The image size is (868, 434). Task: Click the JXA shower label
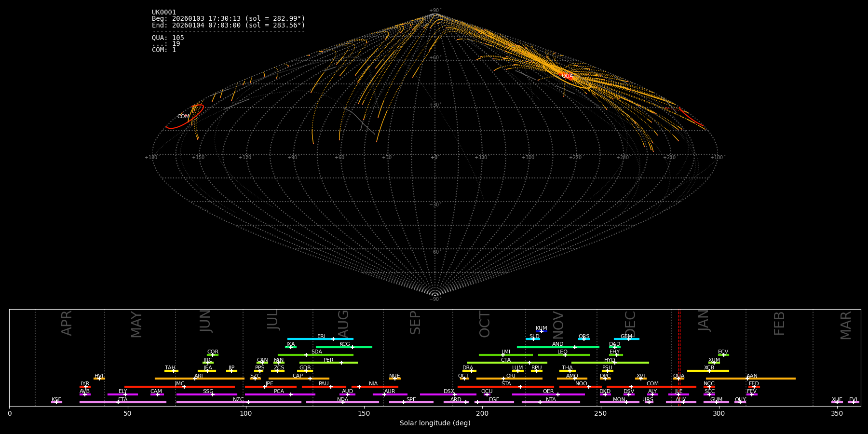click(290, 344)
